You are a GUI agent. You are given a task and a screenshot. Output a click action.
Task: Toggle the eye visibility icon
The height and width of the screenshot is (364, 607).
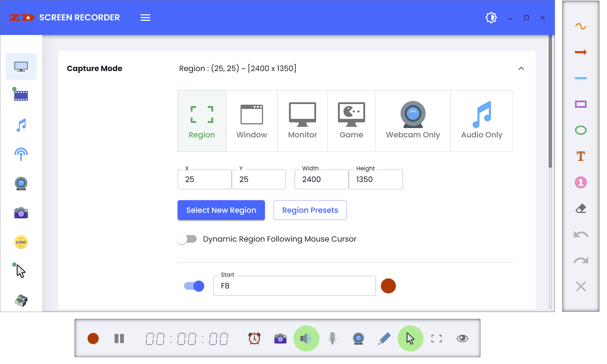coord(462,338)
